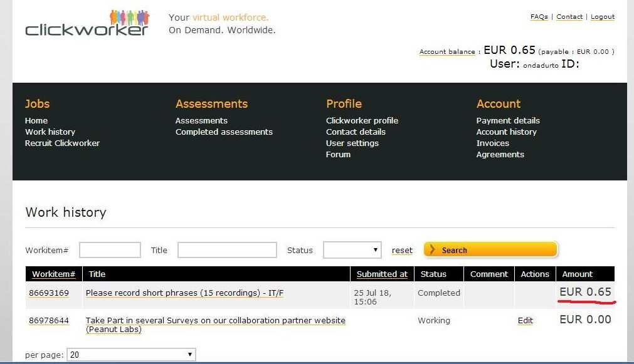Image resolution: width=634 pixels, height=364 pixels.
Task: Expand the per page dropdown
Action: [131, 355]
